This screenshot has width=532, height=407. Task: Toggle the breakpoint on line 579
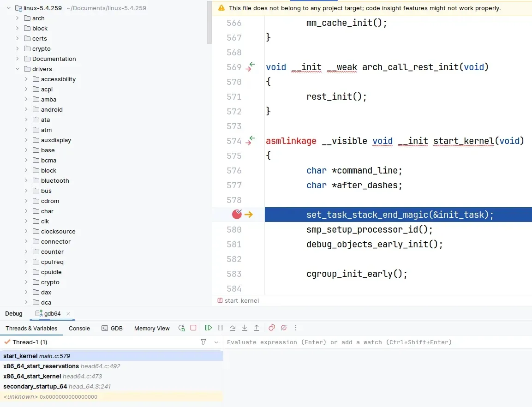pyautogui.click(x=237, y=214)
